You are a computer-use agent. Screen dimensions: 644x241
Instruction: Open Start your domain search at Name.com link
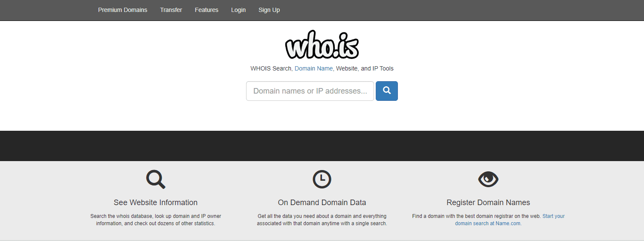click(x=510, y=220)
